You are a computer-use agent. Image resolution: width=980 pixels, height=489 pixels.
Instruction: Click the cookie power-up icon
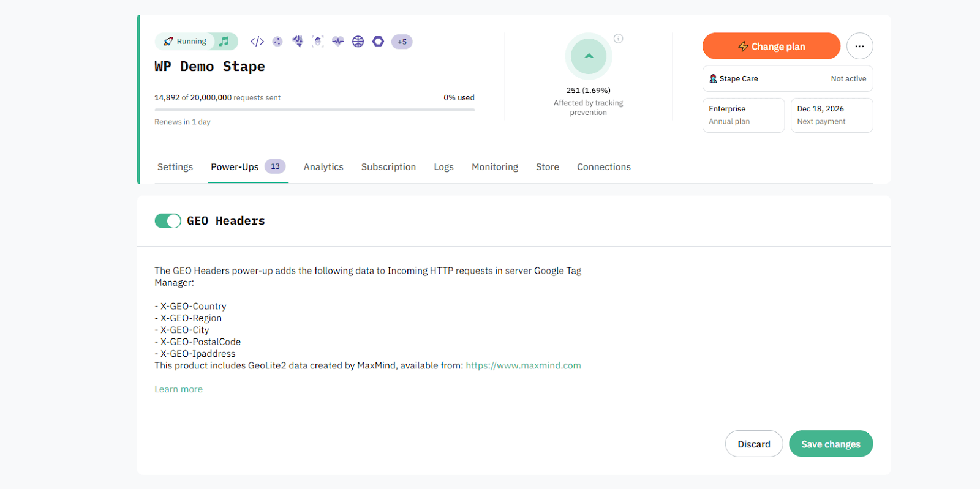(x=277, y=42)
